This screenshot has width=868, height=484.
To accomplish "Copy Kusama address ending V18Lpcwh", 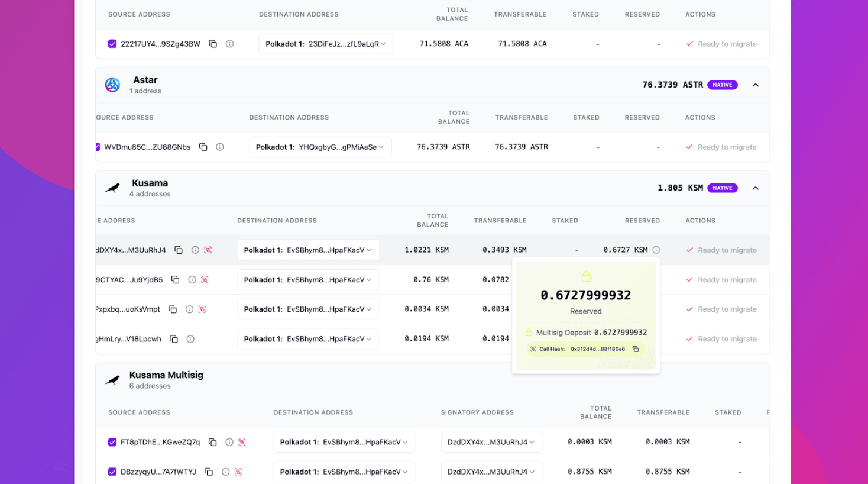I will click(x=174, y=339).
